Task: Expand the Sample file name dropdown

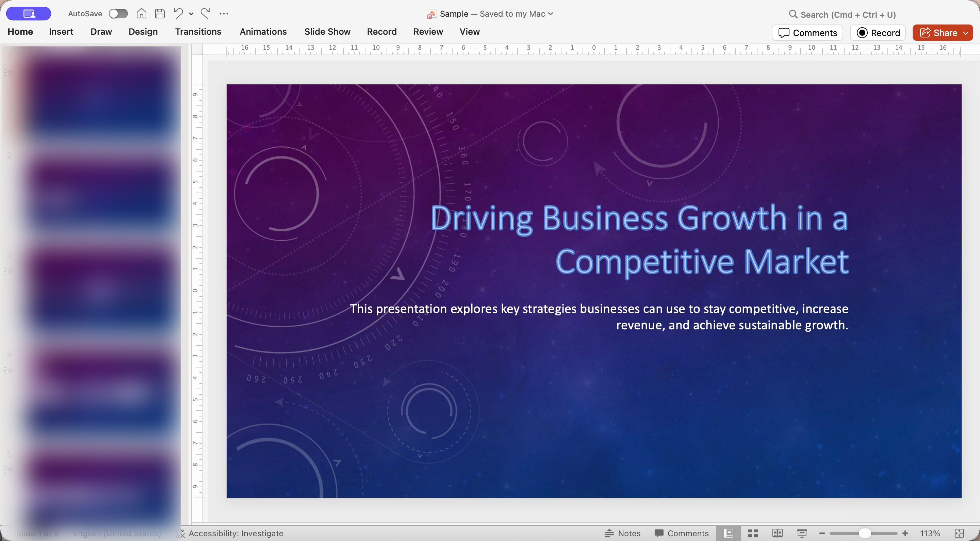Action: click(551, 14)
